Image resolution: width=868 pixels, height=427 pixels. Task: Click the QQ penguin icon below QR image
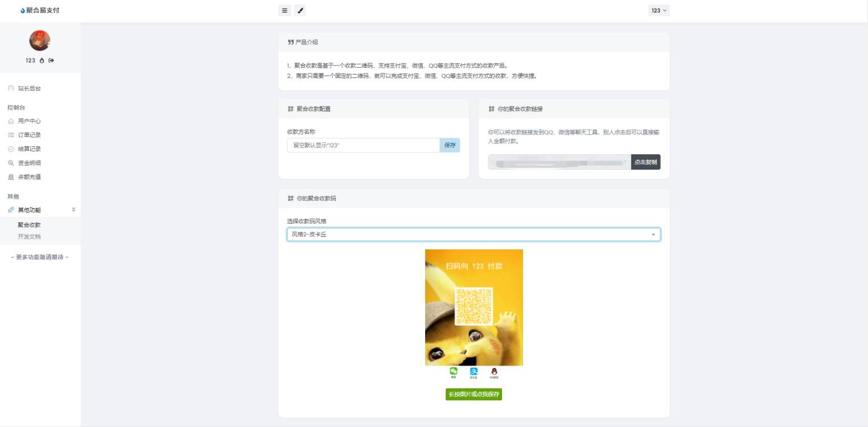coord(494,372)
